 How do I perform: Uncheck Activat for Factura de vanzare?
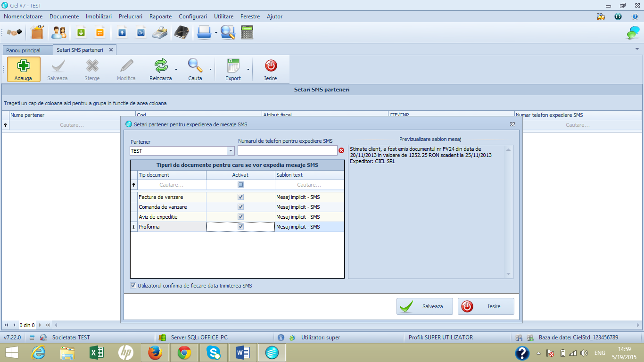tap(240, 197)
